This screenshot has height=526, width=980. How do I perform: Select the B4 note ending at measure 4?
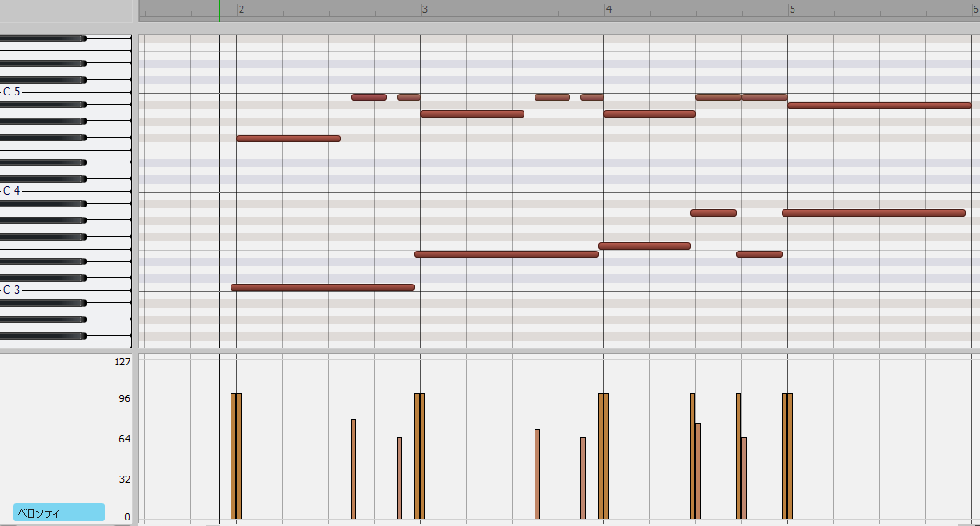point(592,96)
